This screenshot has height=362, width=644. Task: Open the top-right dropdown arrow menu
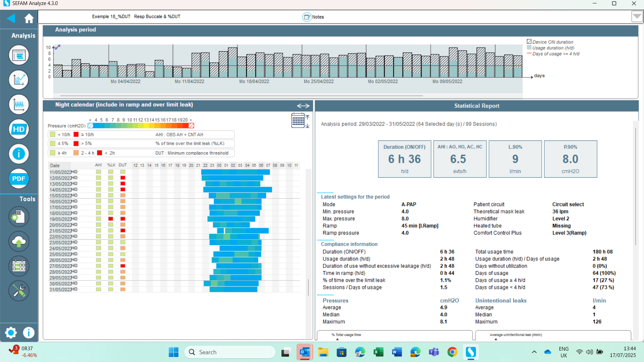click(x=637, y=16)
